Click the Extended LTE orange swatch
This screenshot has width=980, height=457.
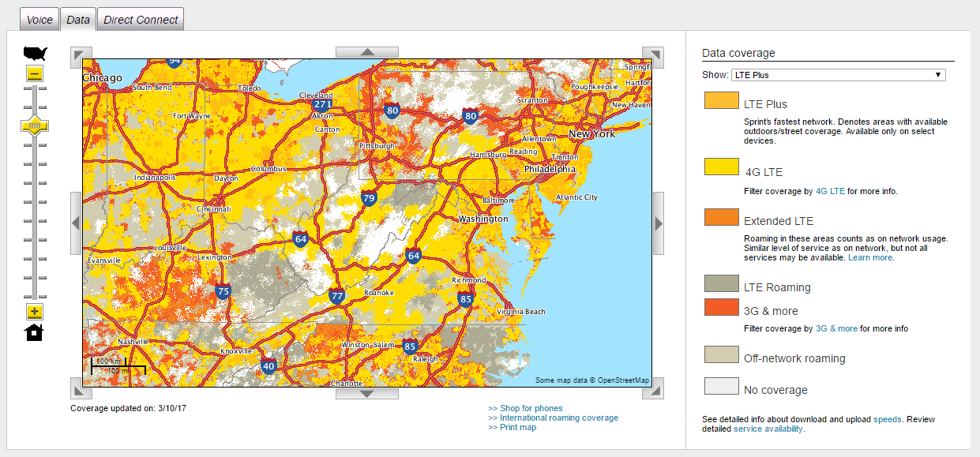pyautogui.click(x=722, y=217)
